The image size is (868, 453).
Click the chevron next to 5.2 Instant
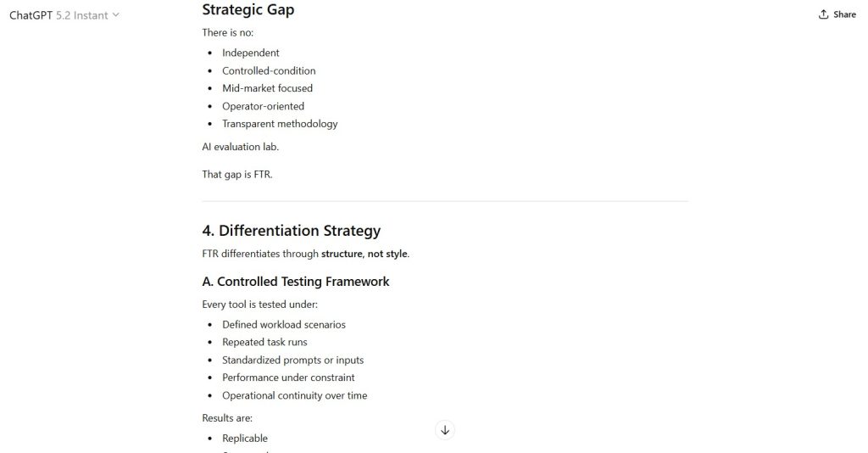(x=116, y=15)
